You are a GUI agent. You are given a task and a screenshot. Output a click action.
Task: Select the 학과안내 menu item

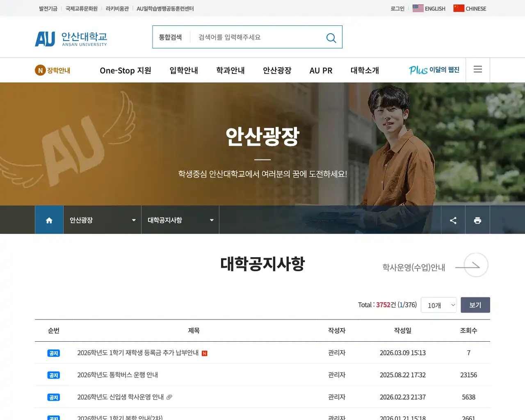pos(230,70)
